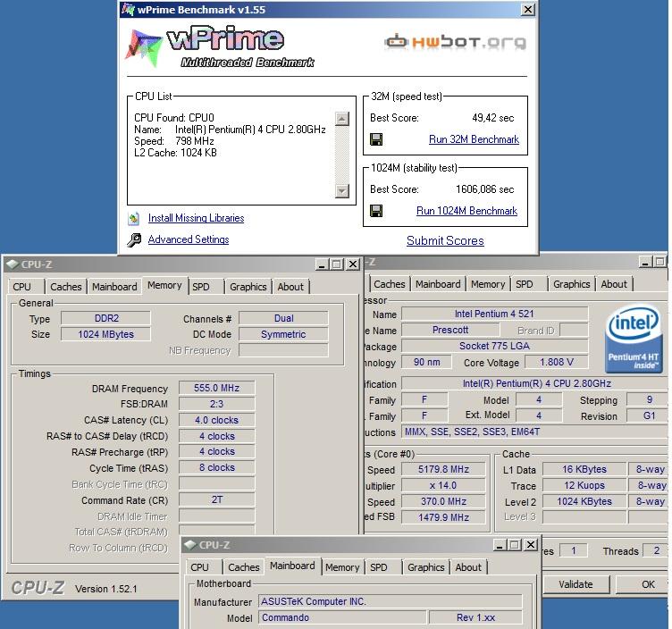The image size is (672, 629).
Task: Close the wPrime Benchmark window
Action: 528,10
